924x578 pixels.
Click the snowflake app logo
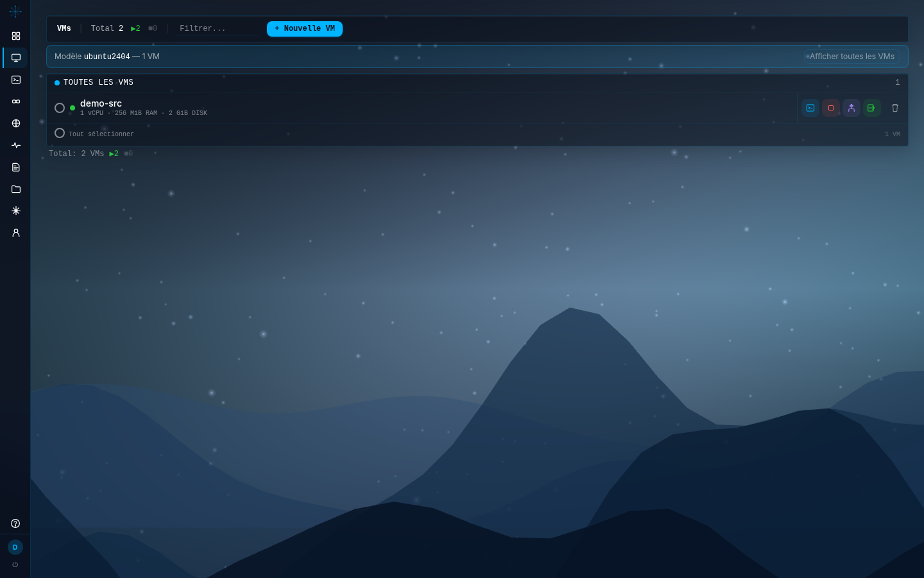[x=15, y=12]
